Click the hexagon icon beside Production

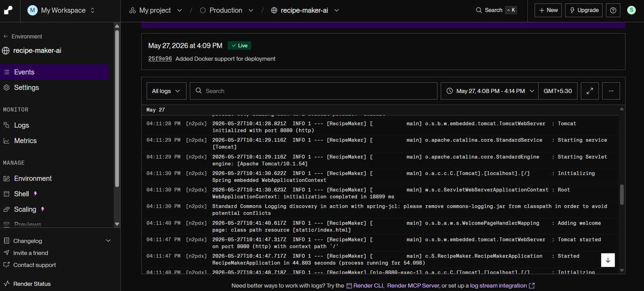click(x=203, y=10)
